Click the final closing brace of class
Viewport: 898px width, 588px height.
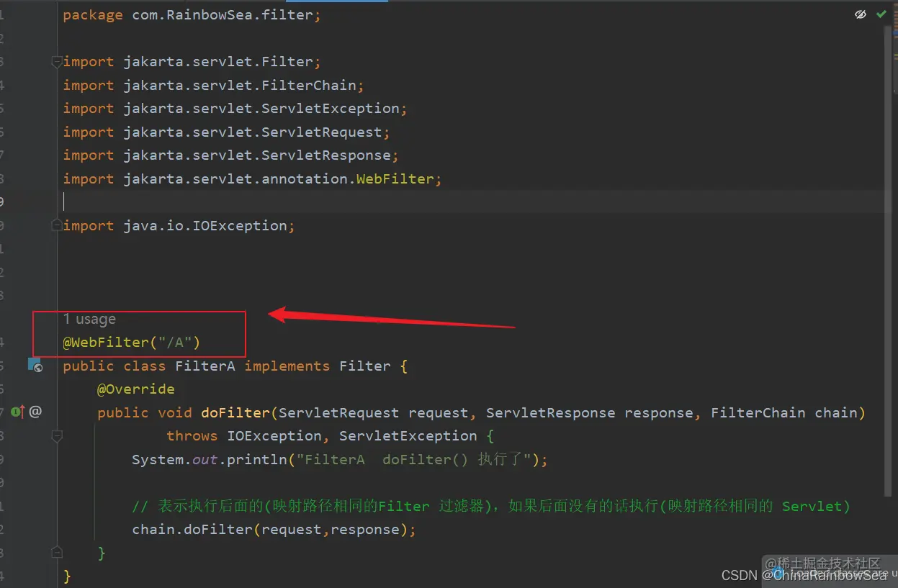pos(67,576)
